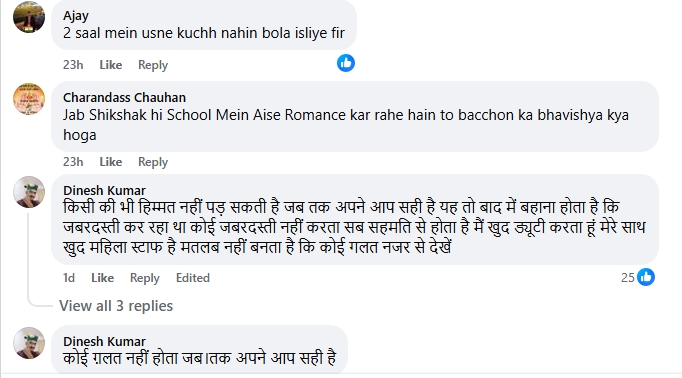Open Ajay's profile picture

pos(29,17)
